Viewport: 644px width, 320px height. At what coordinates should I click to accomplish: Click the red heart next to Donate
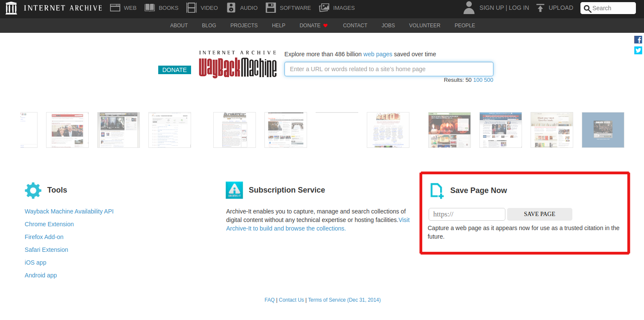pyautogui.click(x=325, y=26)
